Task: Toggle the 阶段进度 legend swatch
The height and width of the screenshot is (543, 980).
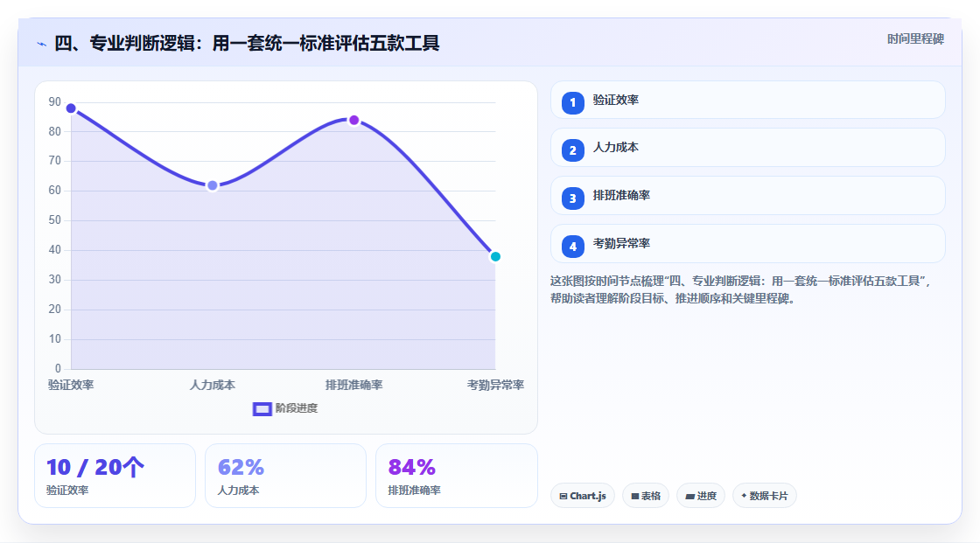Action: tap(262, 408)
